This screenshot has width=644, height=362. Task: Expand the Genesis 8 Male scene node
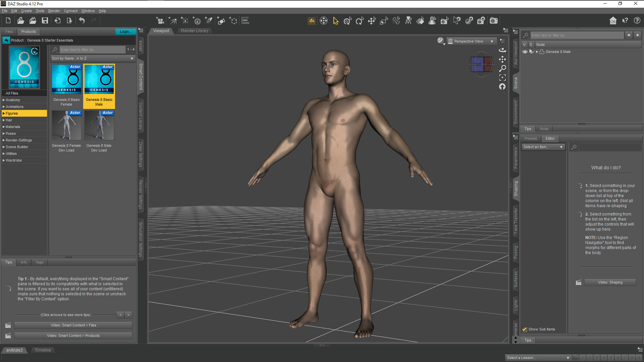[x=537, y=52]
